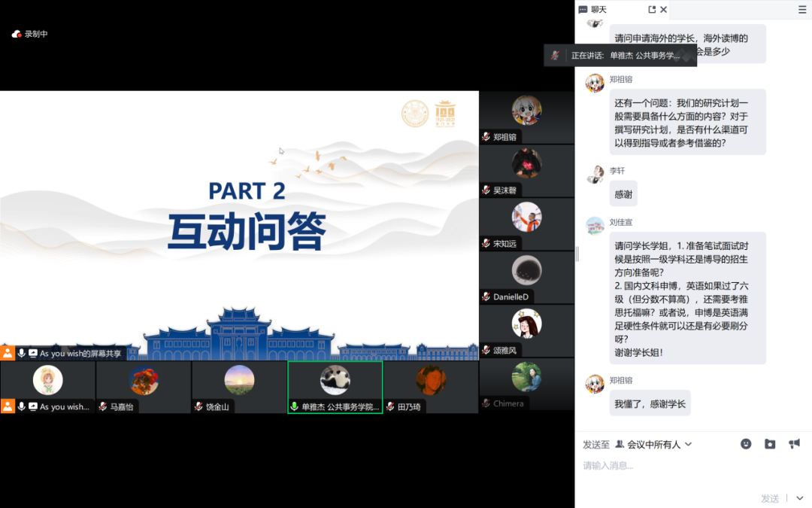Screen dimensions: 812x508
Task: Click the 正在讲话 speaker indicator bar
Action: click(x=620, y=55)
